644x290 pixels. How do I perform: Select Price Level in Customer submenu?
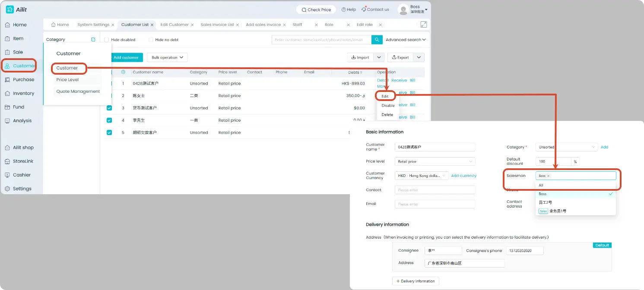click(x=67, y=80)
